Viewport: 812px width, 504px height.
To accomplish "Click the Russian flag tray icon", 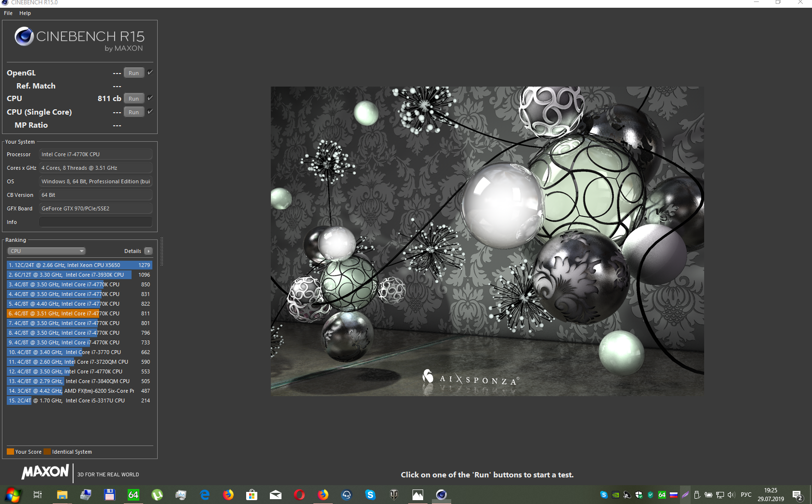I will coord(674,495).
